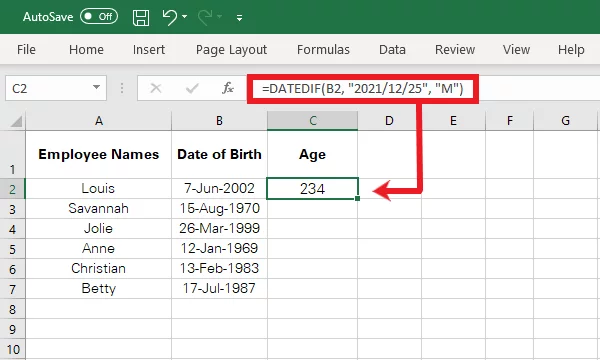The image size is (600, 360).
Task: Select column B header
Action: [x=219, y=121]
